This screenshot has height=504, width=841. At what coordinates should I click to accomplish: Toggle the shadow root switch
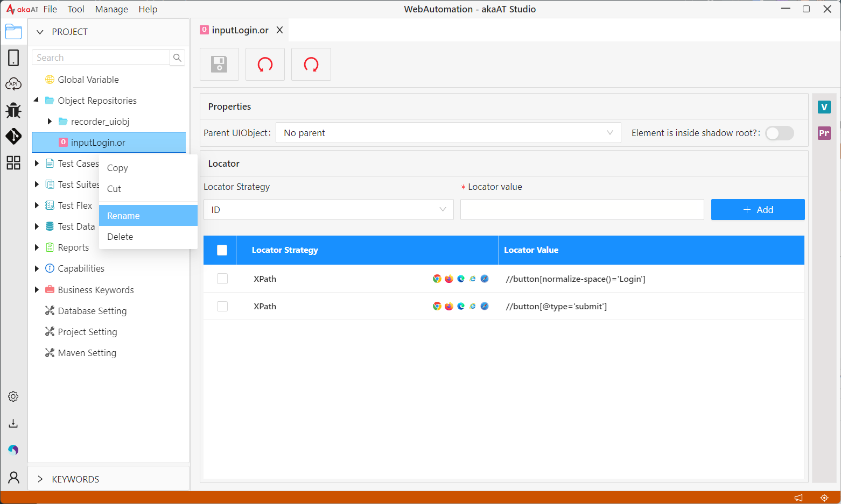(x=780, y=133)
